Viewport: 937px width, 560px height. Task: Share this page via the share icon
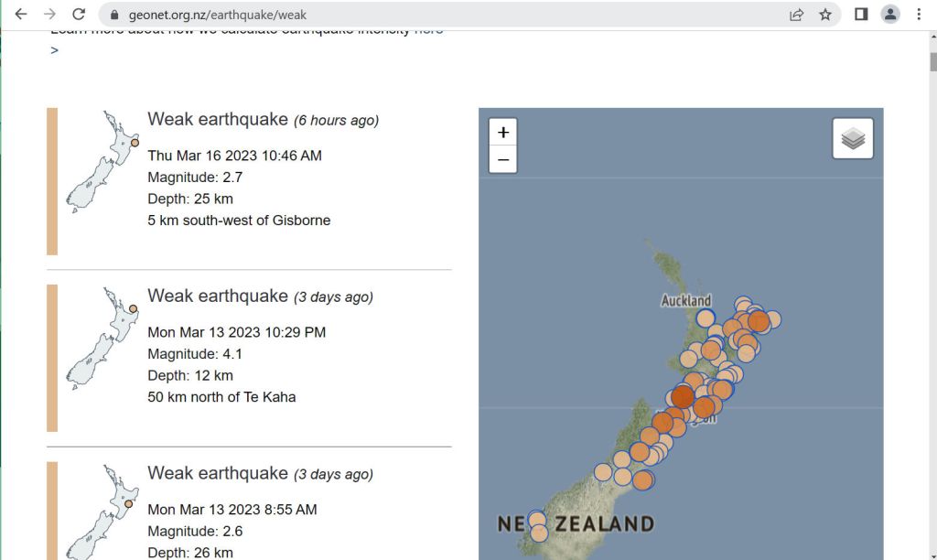796,15
